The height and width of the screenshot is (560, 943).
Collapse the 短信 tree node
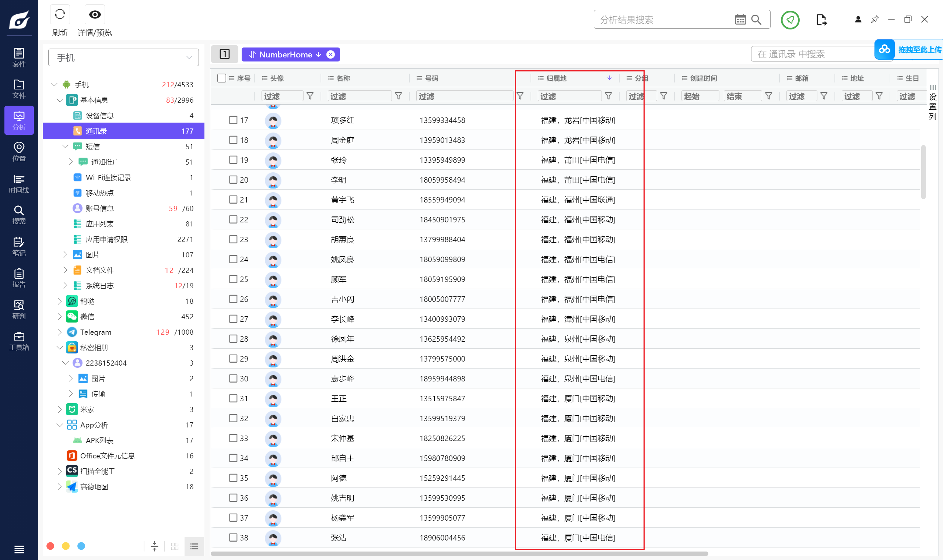coord(65,147)
